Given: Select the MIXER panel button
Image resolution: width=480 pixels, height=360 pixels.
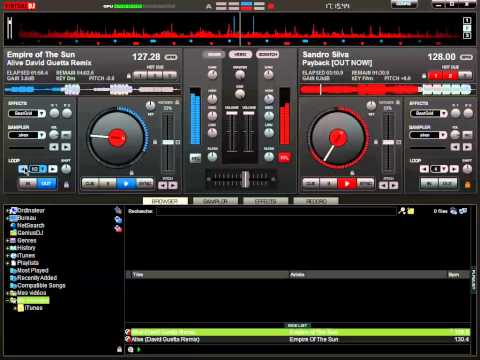Looking at the screenshot, I should pos(214,54).
